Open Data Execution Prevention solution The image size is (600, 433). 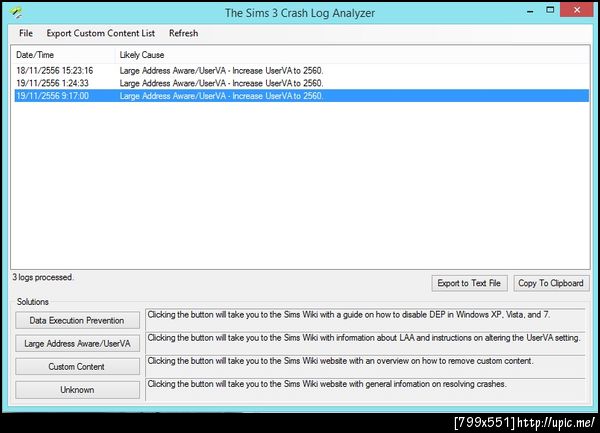point(77,320)
